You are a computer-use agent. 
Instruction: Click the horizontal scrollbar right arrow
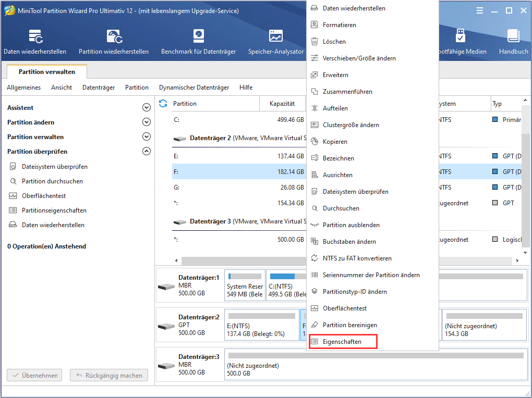pos(517,260)
